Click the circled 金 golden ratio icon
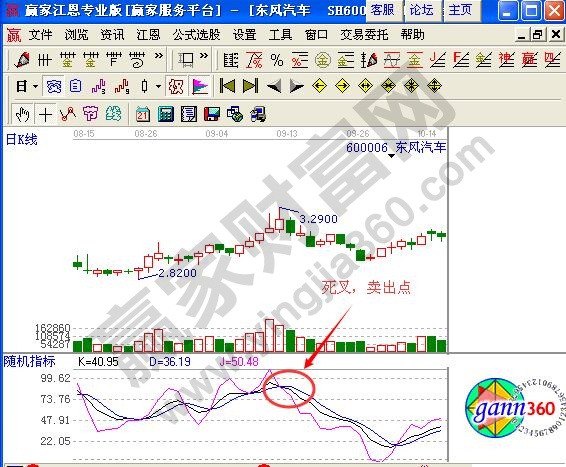Screen dimensions: 566x467 (323, 60)
